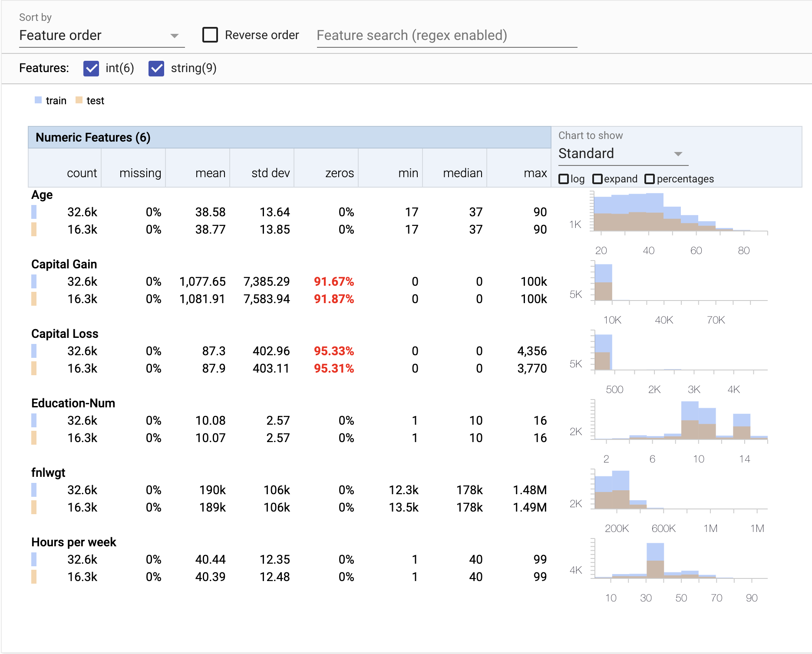Click the red 95.31% zeros value
Viewport: 812px width, 654px height.
[334, 368]
